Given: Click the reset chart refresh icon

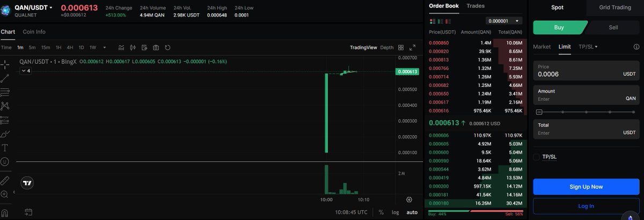Looking at the screenshot, I should (168, 48).
